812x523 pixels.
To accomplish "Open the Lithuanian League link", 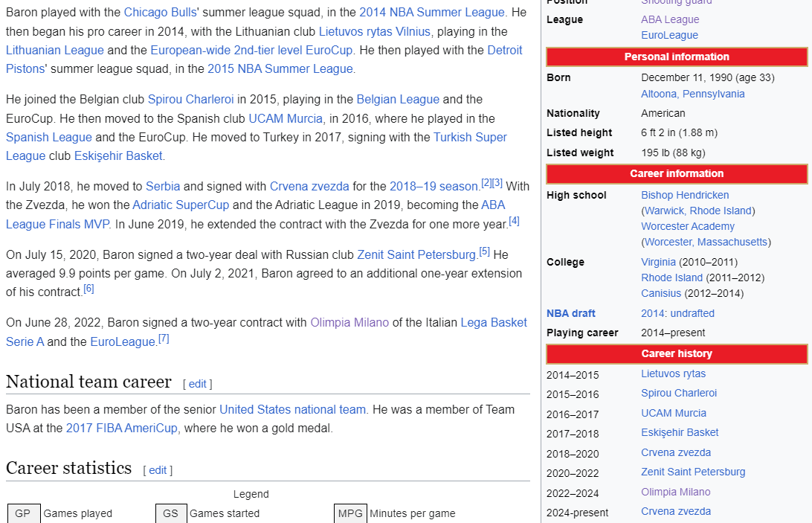I will pyautogui.click(x=55, y=51).
